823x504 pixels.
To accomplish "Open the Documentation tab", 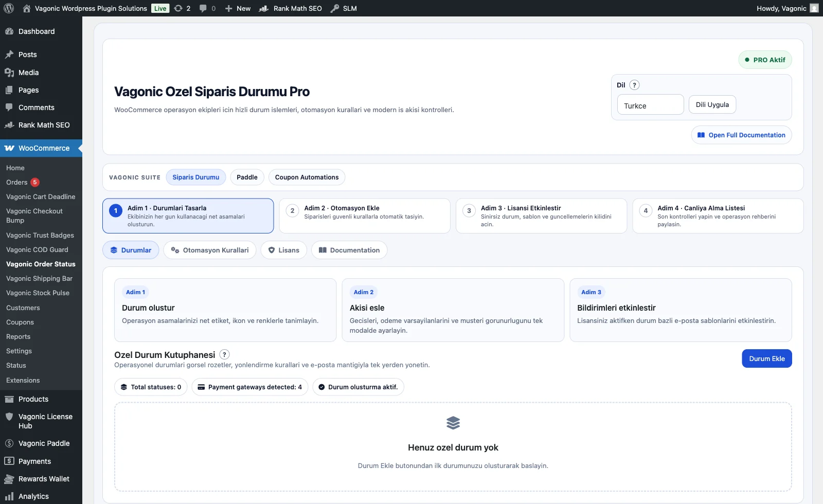I will (349, 250).
